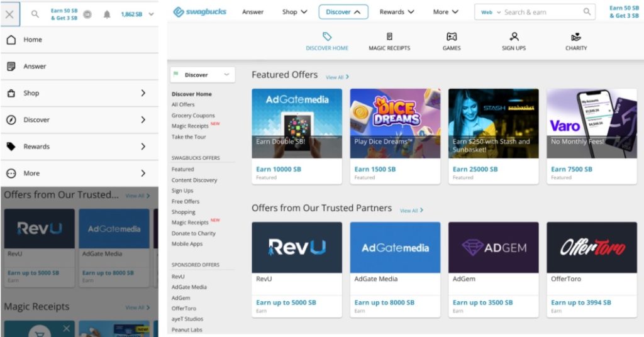This screenshot has width=644, height=337.
Task: Open the Rewards dropdown in top navigation
Action: pos(397,12)
